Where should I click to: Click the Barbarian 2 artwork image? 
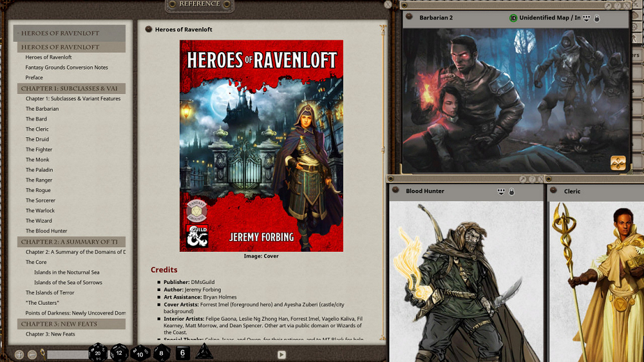click(x=516, y=100)
